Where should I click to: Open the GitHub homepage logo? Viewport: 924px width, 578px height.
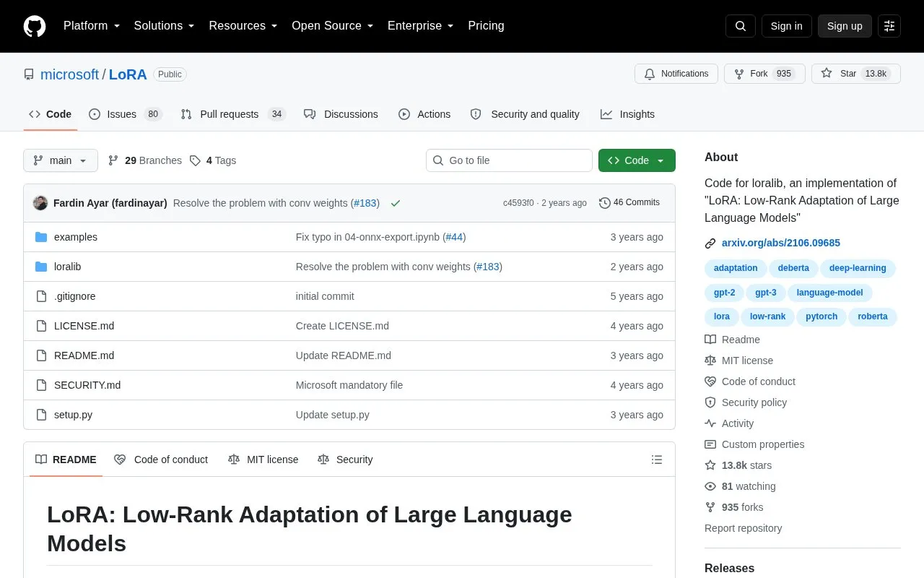(x=35, y=26)
